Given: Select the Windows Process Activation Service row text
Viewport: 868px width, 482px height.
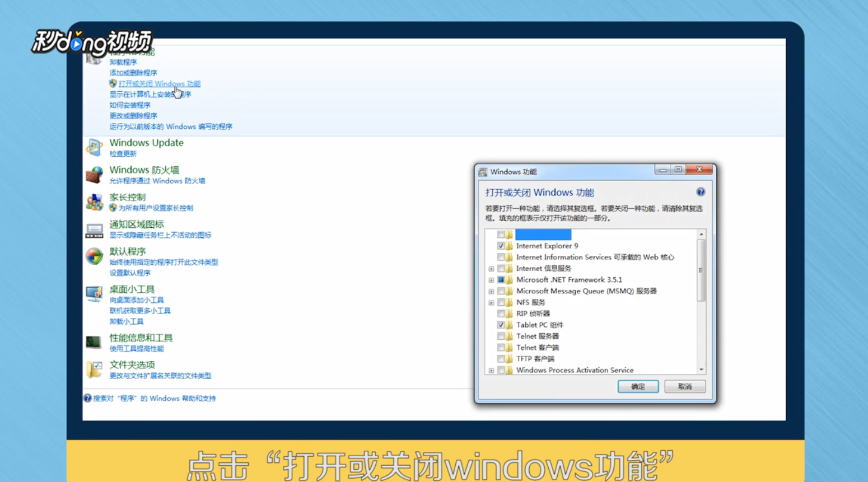Looking at the screenshot, I should coord(575,370).
